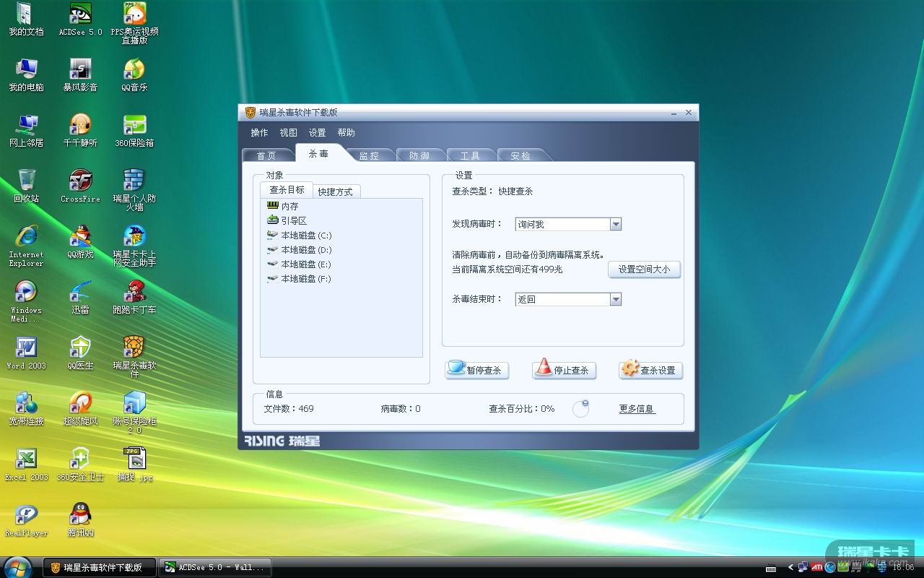Launch the 千千静听 music player icon
The image size is (924, 578).
[80, 131]
